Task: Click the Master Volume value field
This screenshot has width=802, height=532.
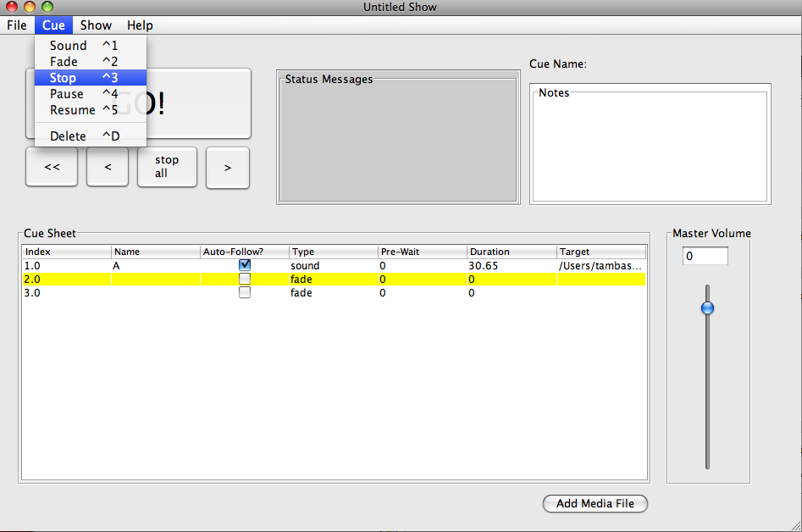Action: pyautogui.click(x=705, y=256)
